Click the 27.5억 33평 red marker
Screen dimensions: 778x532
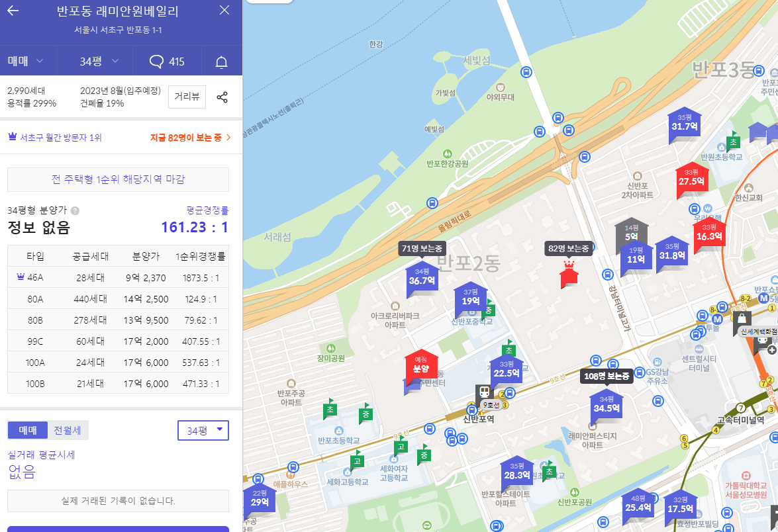pyautogui.click(x=692, y=179)
